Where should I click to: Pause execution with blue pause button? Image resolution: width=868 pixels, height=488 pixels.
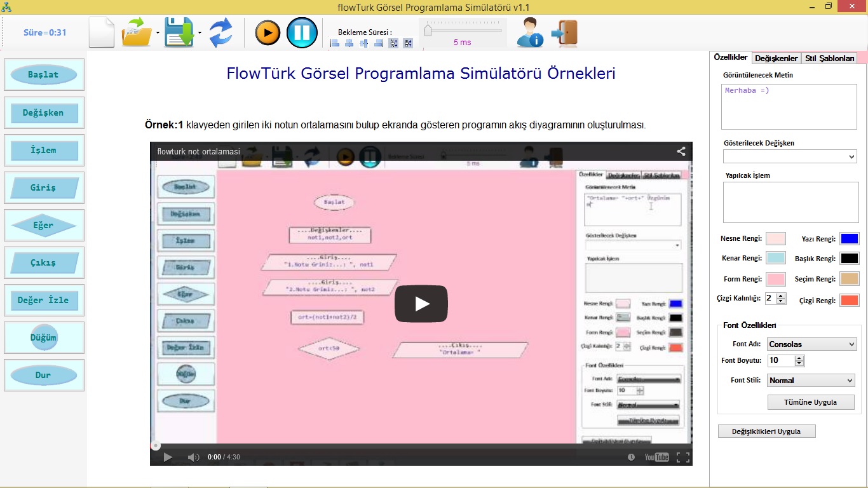pos(302,32)
